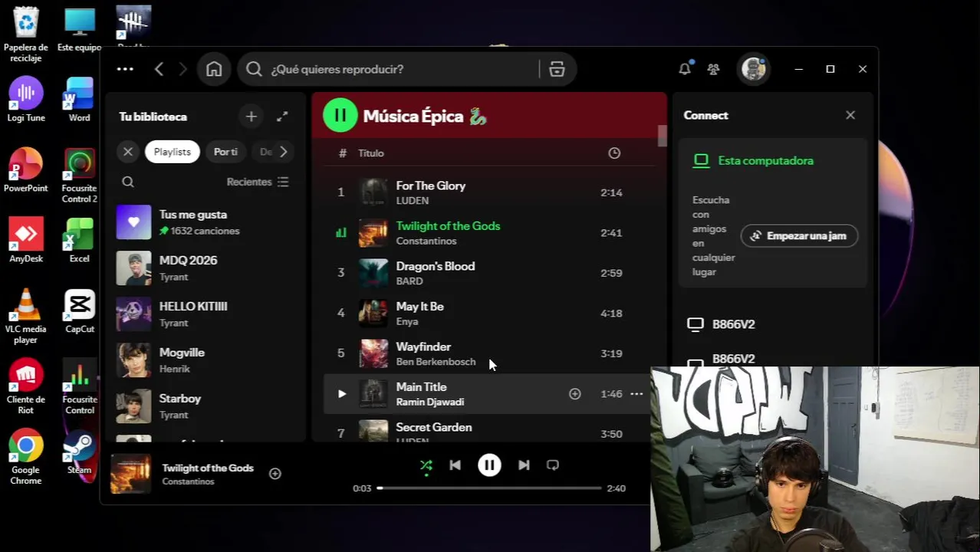Screen dimensions: 980x552
Task: Open the Google Chrome desktop shortcut
Action: (26, 457)
